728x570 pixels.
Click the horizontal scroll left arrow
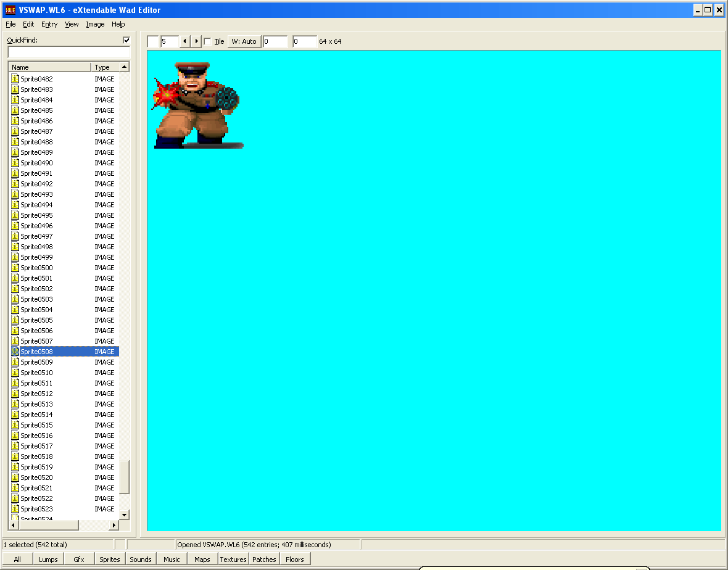pos(13,525)
